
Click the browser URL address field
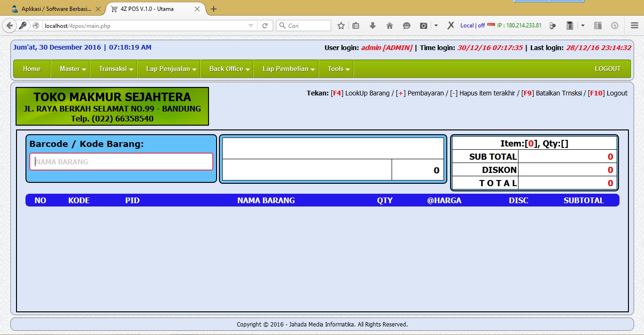144,26
